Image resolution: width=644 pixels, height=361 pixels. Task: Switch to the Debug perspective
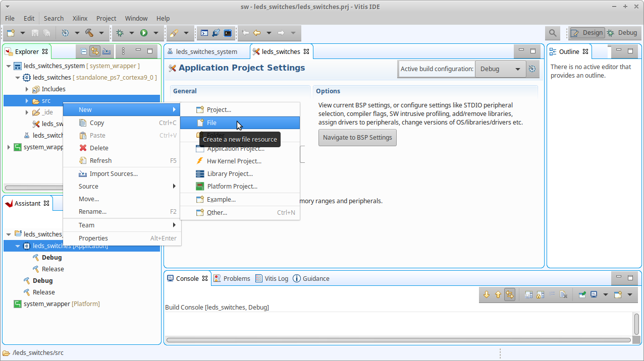[622, 33]
